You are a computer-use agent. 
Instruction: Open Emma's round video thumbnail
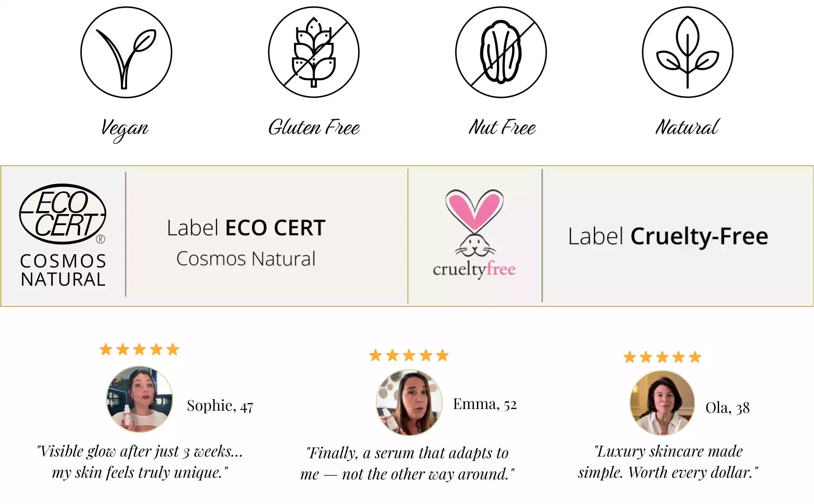pyautogui.click(x=409, y=402)
